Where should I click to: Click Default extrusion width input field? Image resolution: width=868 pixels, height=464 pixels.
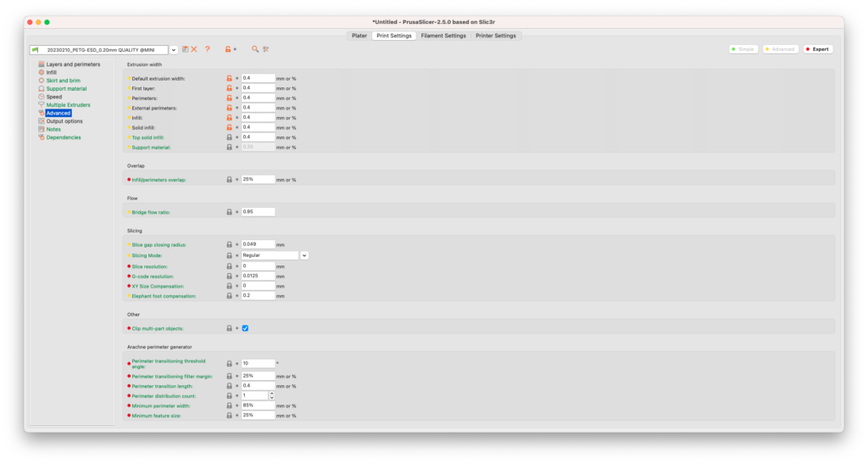(258, 78)
